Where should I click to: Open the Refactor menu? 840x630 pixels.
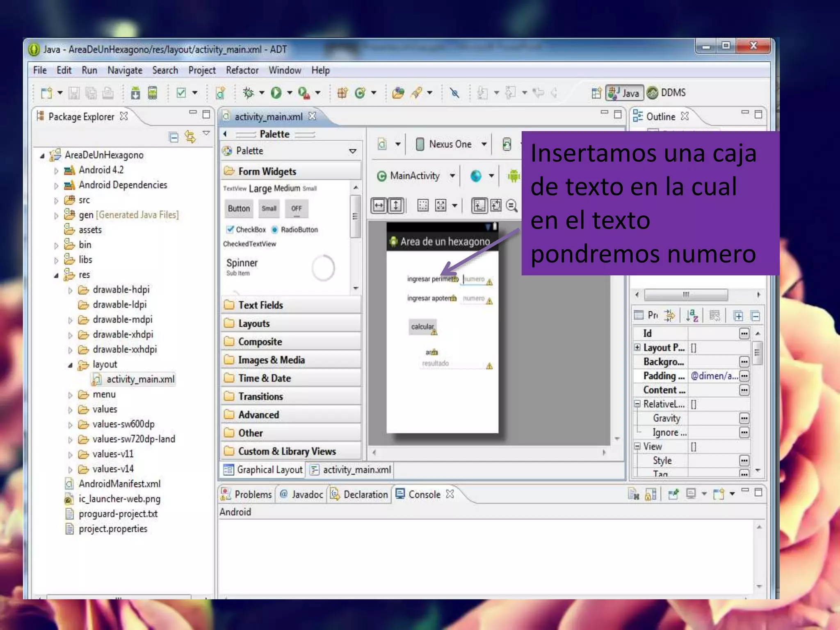click(x=242, y=70)
